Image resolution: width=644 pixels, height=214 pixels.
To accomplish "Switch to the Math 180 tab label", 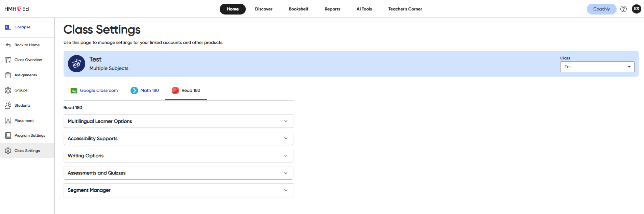I will click(149, 90).
